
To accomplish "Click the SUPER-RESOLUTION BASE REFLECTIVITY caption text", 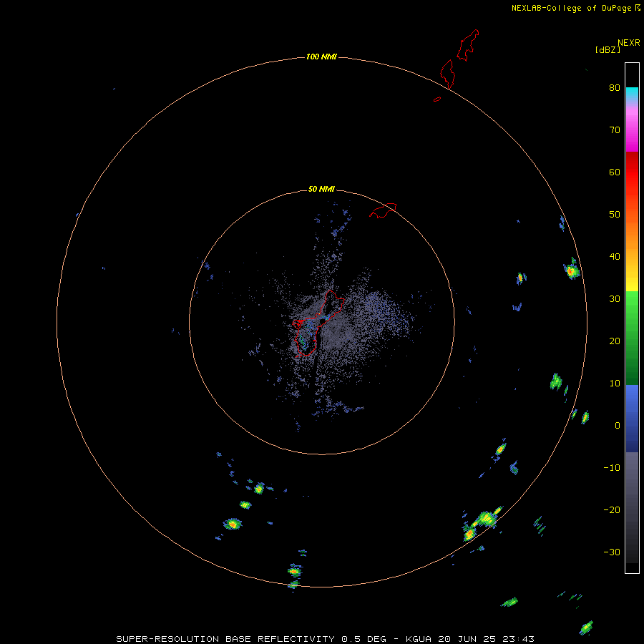I will 225,639.
